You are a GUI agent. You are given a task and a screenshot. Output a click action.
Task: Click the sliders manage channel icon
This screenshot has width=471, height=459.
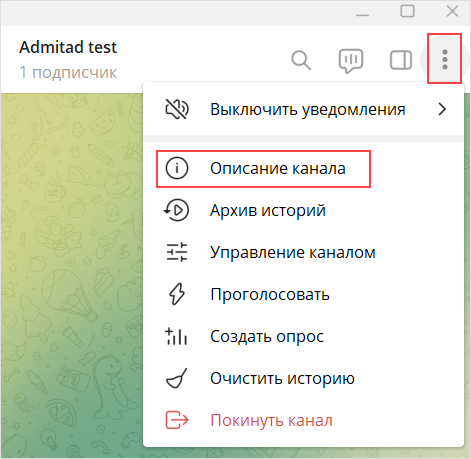(x=177, y=252)
